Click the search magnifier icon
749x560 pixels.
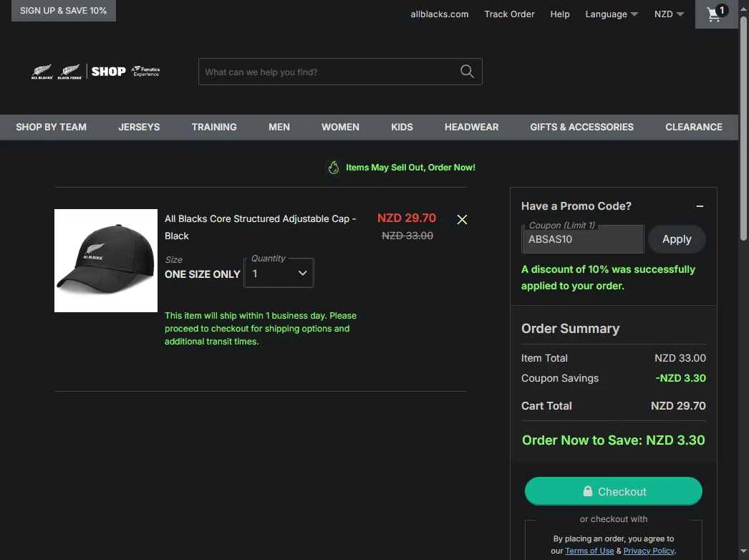pos(467,72)
